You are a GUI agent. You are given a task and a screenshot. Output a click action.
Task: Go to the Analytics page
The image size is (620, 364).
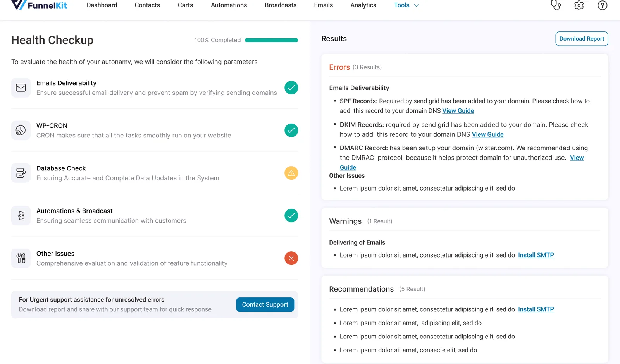(363, 5)
